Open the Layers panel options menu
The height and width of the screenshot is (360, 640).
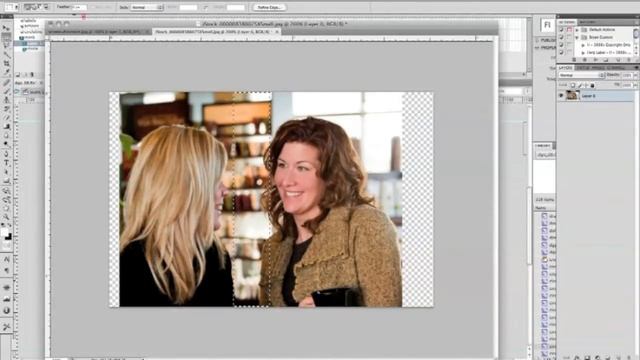636,68
